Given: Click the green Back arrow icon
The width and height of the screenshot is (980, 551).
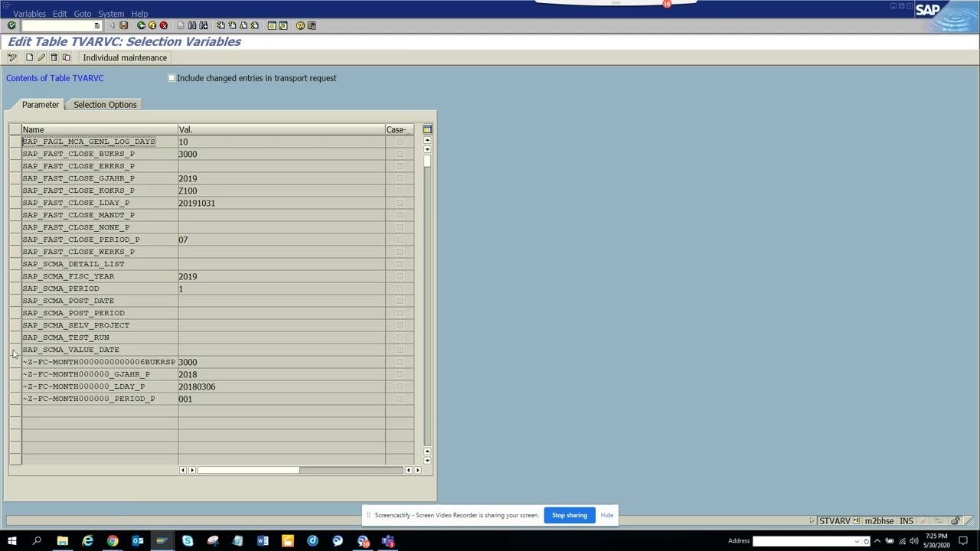Looking at the screenshot, I should tap(141, 25).
